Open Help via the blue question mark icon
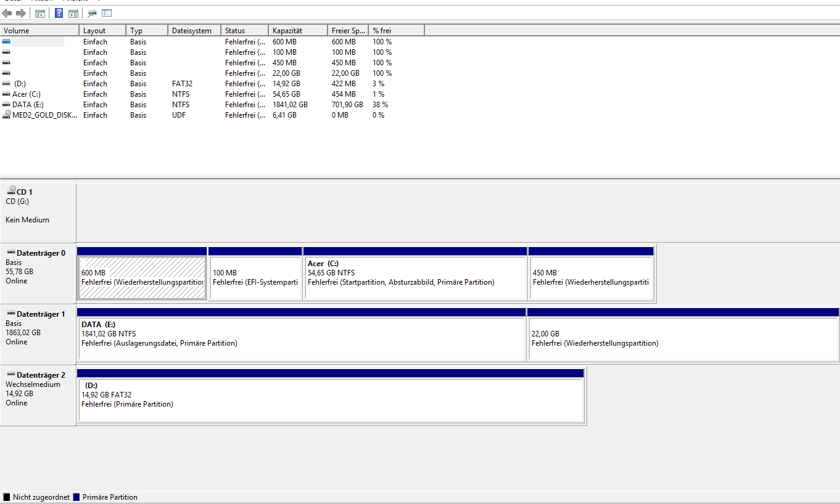Image resolution: width=840 pixels, height=504 pixels. (59, 13)
